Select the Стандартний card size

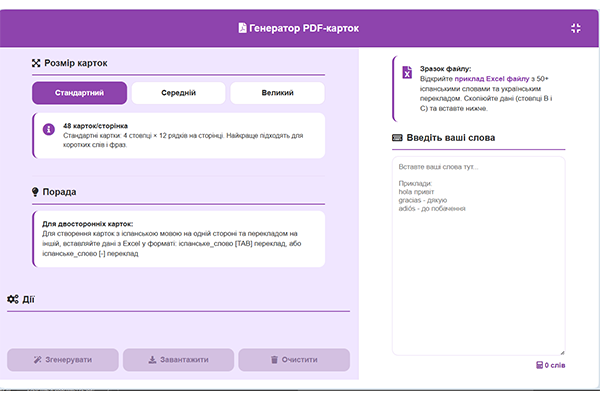79,93
